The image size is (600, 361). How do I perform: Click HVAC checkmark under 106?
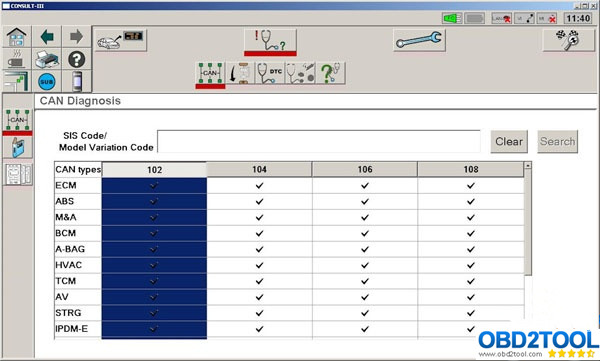365,265
